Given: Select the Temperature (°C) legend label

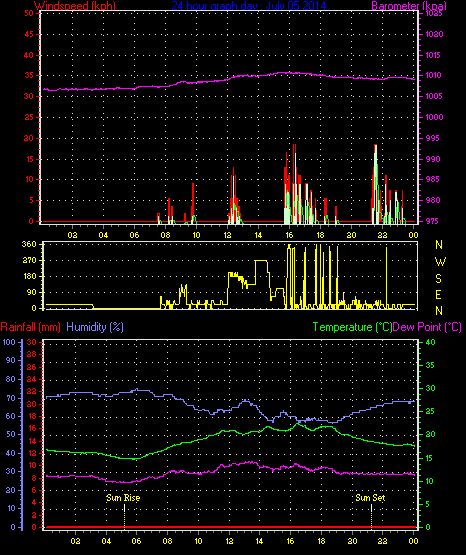Looking at the screenshot, I should [x=352, y=327].
